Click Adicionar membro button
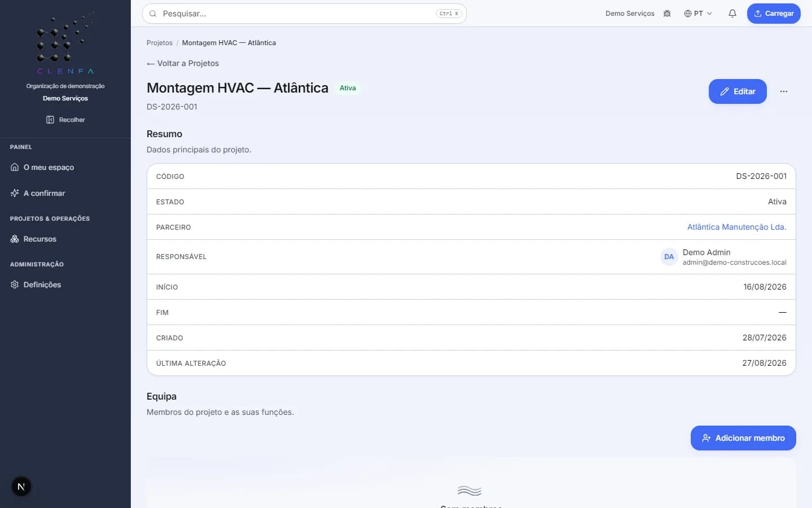Viewport: 812px width, 508px height. pyautogui.click(x=743, y=438)
